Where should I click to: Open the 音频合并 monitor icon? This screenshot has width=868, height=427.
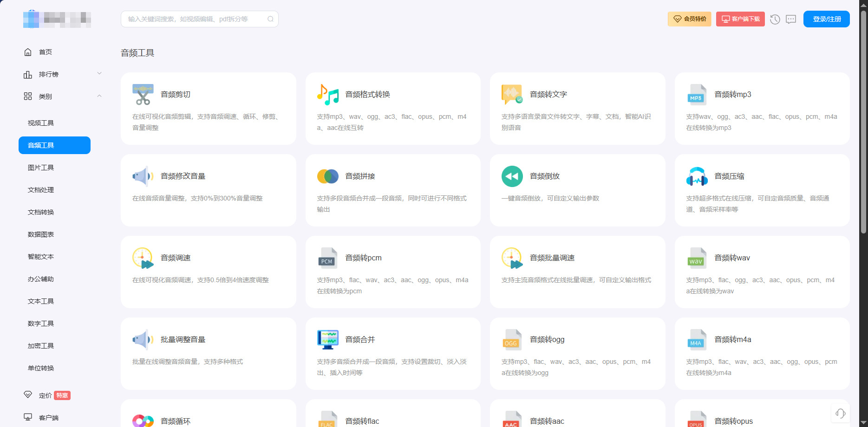click(x=328, y=340)
